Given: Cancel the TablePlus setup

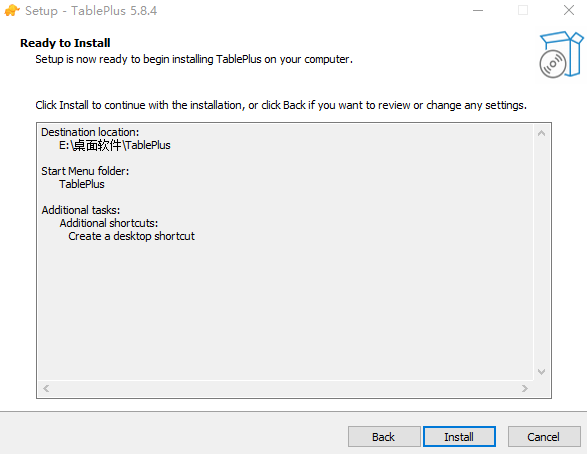Looking at the screenshot, I should point(544,436).
